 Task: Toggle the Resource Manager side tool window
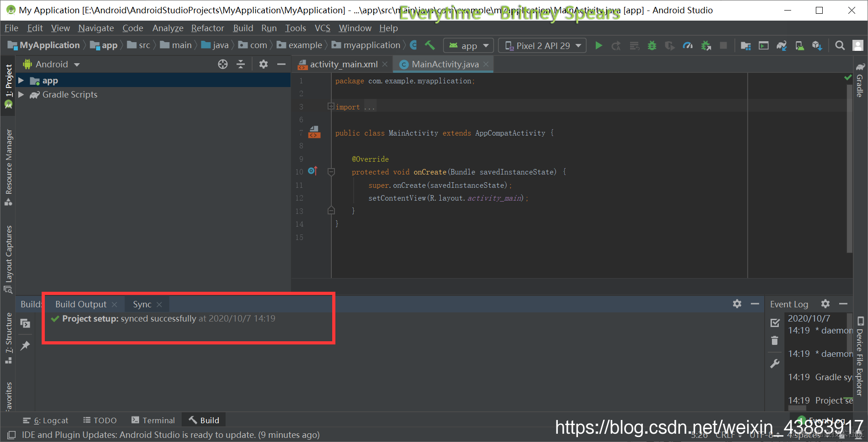pos(8,167)
